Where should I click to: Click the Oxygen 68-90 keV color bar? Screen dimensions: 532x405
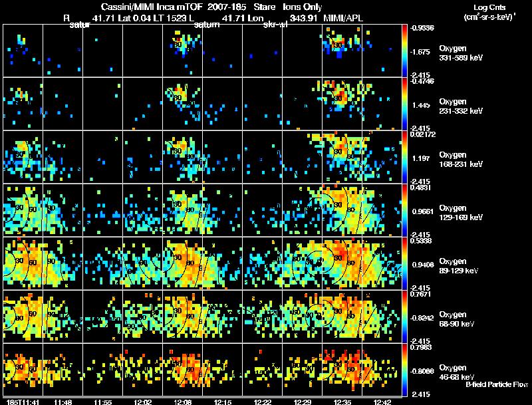[x=404, y=317]
